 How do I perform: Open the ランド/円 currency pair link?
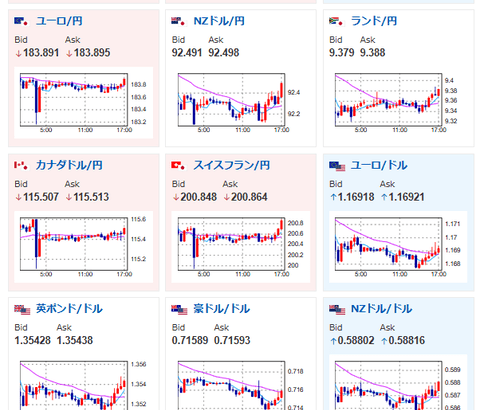click(374, 21)
